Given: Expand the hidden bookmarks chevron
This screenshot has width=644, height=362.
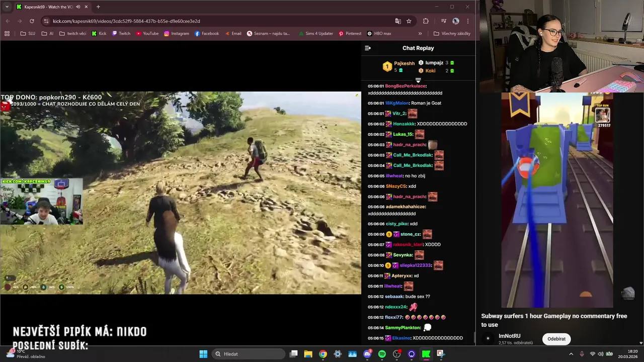Looking at the screenshot, I should click(x=420, y=34).
